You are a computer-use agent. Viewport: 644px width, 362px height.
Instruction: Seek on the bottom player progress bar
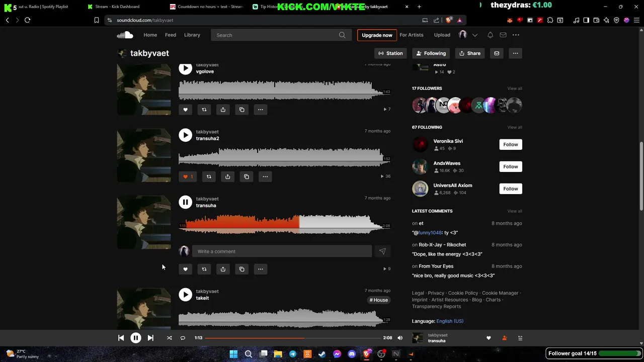click(x=292, y=338)
